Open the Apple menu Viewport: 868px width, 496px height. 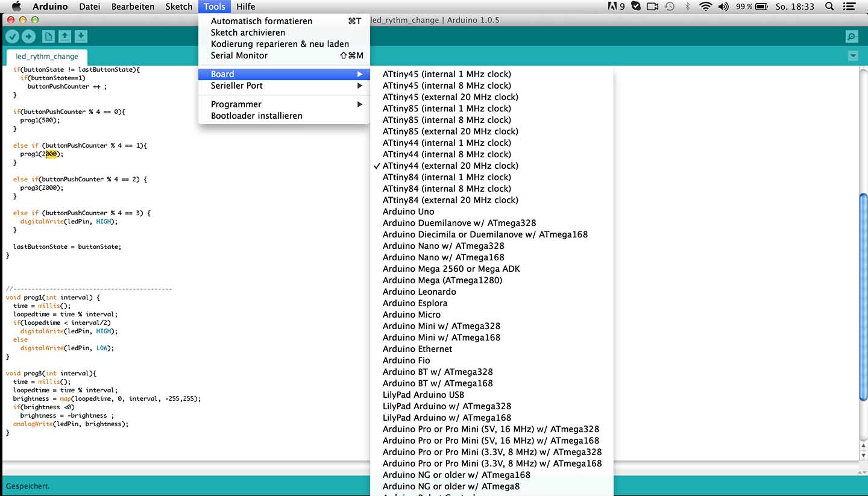[x=16, y=7]
